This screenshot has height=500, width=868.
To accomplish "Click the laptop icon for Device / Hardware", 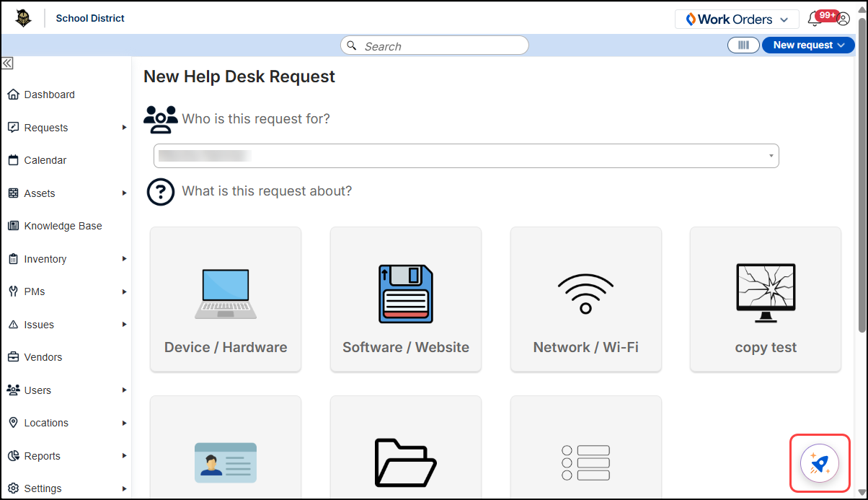I will click(226, 294).
